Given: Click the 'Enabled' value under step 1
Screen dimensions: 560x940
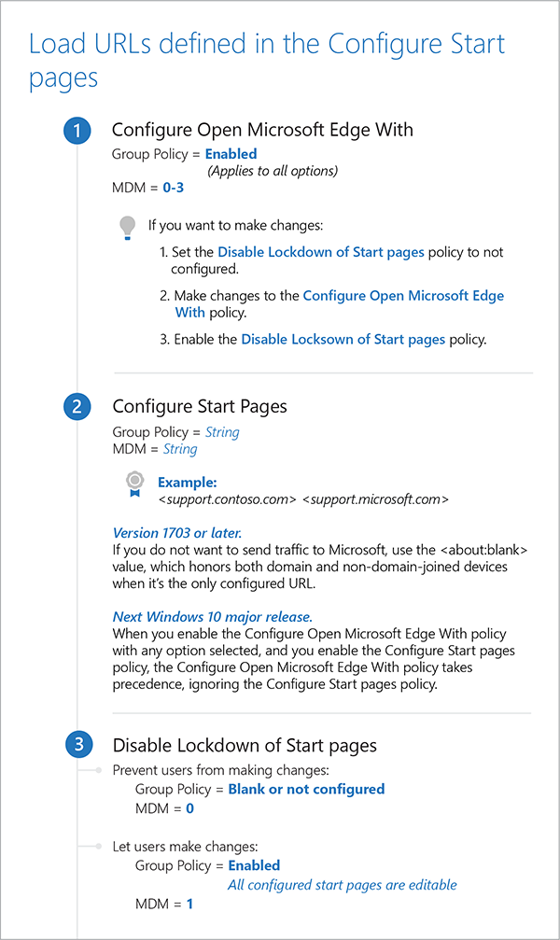Looking at the screenshot, I should (231, 154).
